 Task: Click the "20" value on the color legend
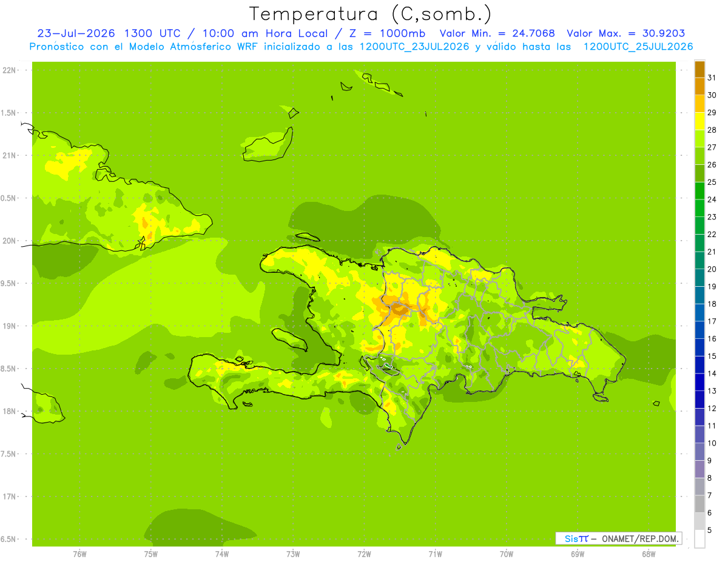click(x=712, y=269)
